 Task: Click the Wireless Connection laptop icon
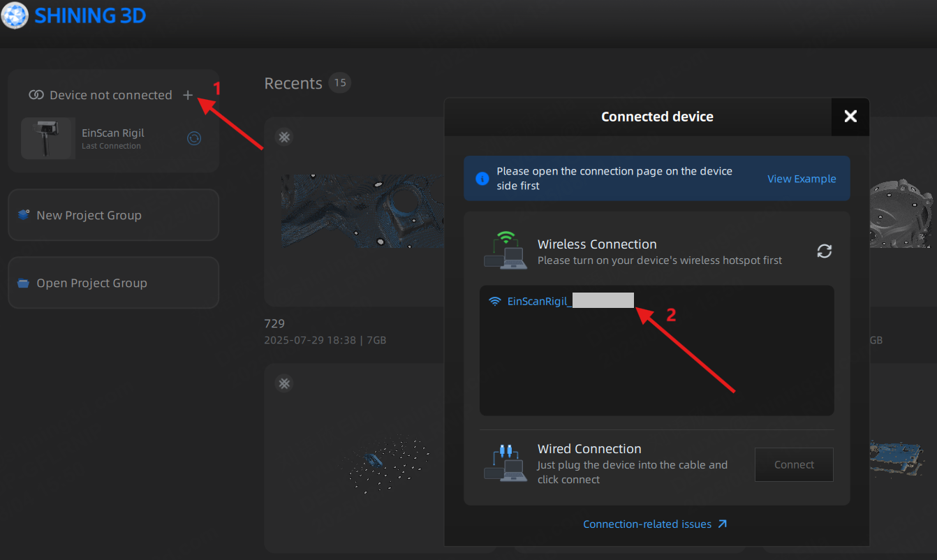pos(506,251)
